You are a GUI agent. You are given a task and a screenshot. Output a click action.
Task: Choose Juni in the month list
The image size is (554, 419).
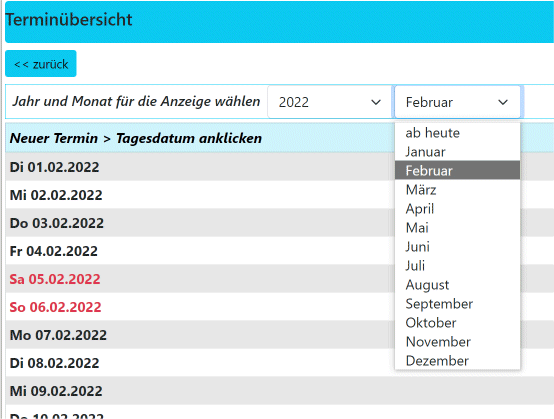(458, 247)
